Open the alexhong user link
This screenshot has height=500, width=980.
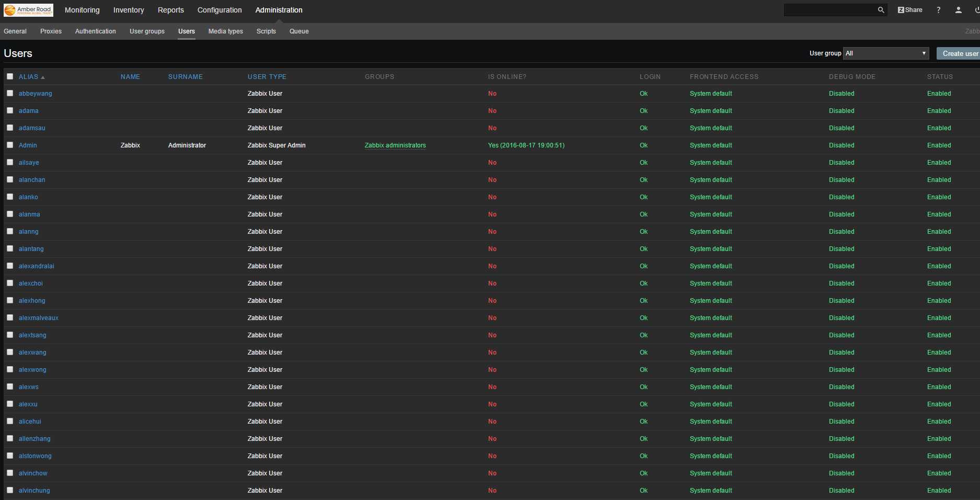coord(32,301)
